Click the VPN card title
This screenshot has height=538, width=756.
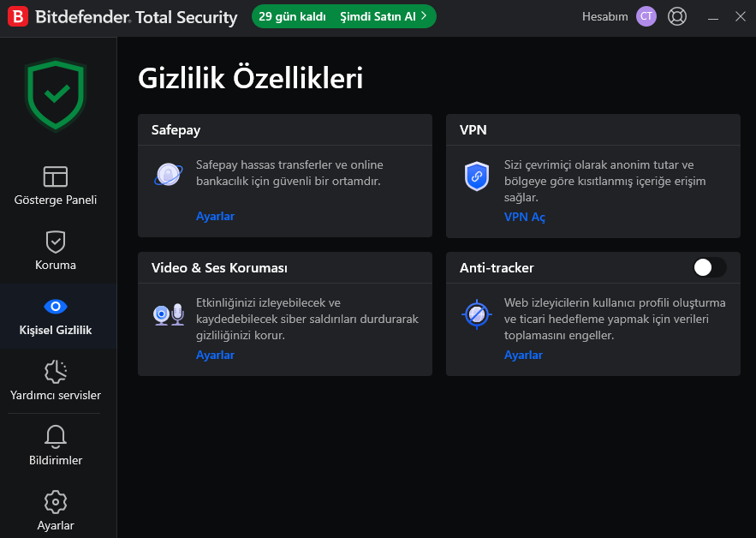tap(473, 130)
